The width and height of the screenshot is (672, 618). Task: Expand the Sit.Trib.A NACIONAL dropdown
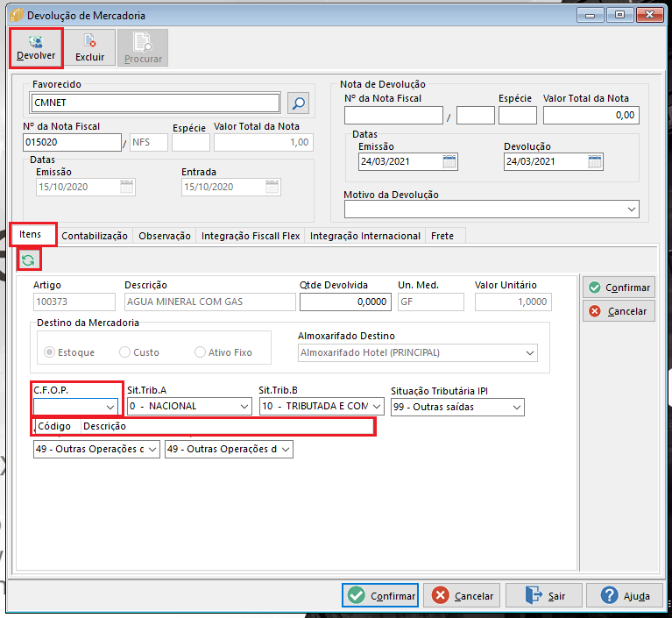[244, 406]
